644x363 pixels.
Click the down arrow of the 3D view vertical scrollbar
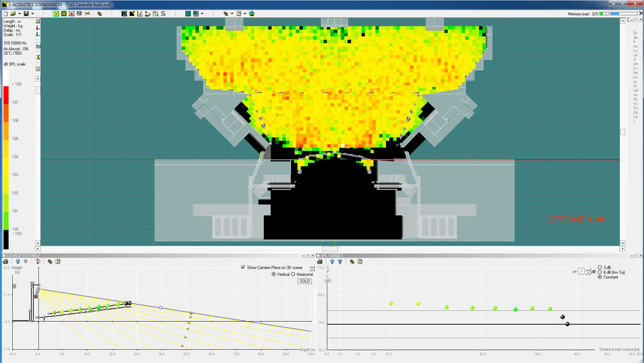click(623, 243)
